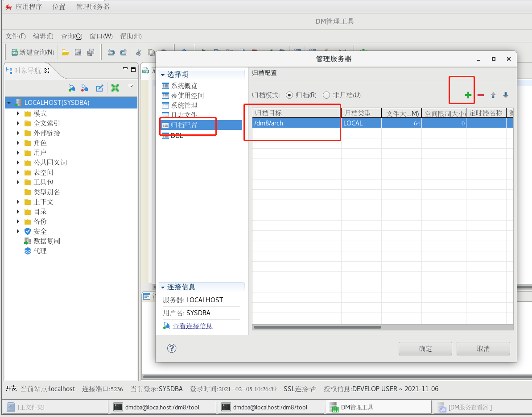Open the object navigator view menu triangle

[131, 86]
